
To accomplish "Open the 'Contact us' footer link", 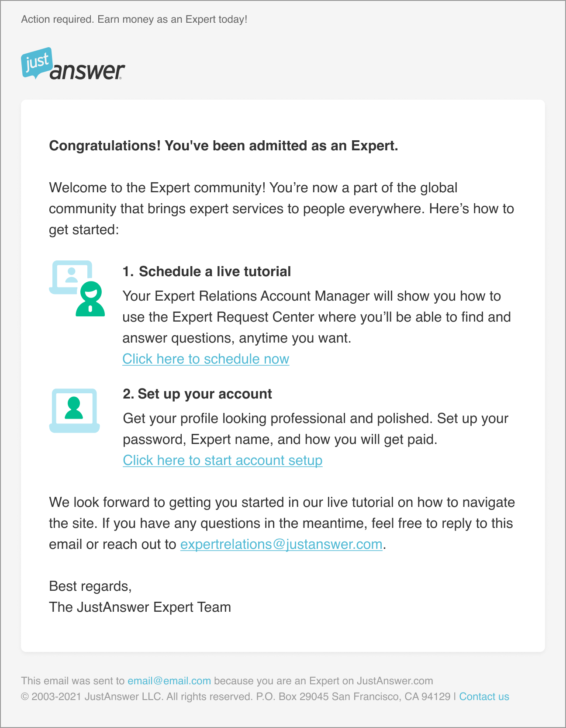I will [484, 697].
